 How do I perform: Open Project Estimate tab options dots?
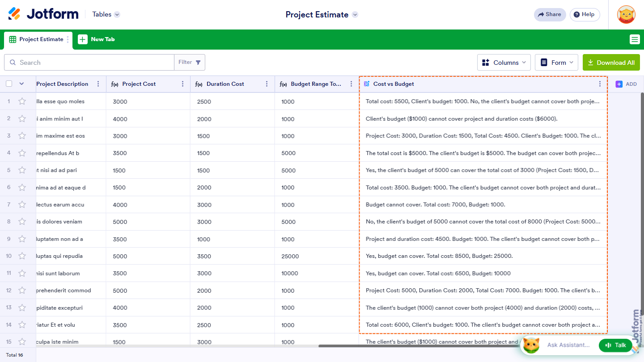(68, 39)
